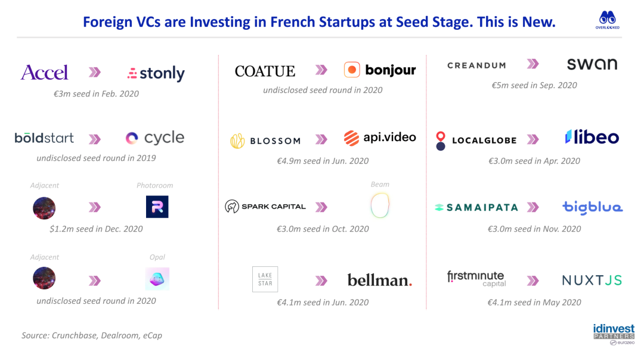Click the bigblue logo
Image resolution: width=644 pixels, height=349 pixels.
pos(592,207)
